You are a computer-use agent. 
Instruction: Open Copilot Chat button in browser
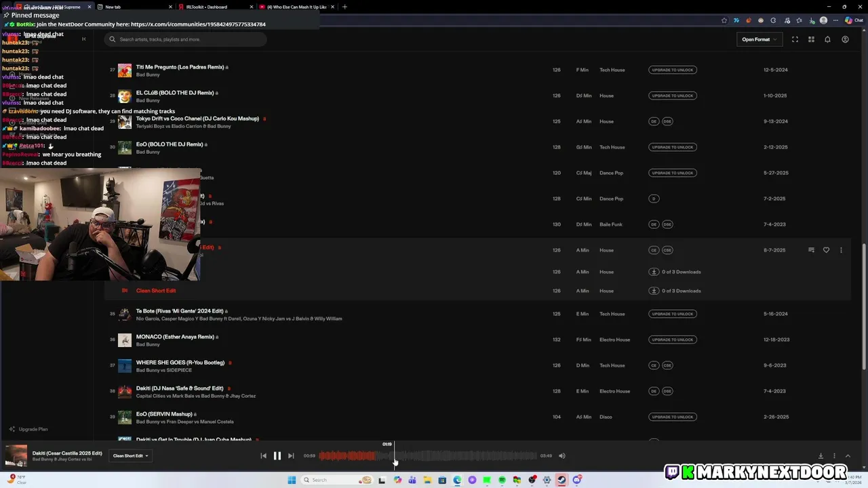(854, 20)
